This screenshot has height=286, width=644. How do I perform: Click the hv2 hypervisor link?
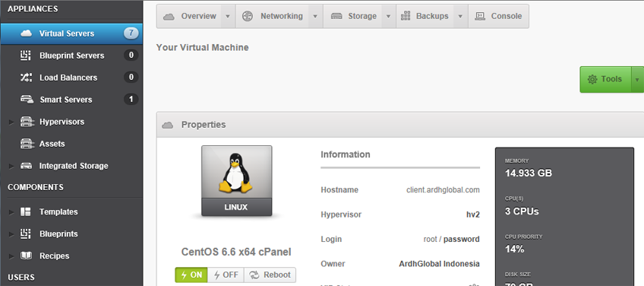coord(472,214)
